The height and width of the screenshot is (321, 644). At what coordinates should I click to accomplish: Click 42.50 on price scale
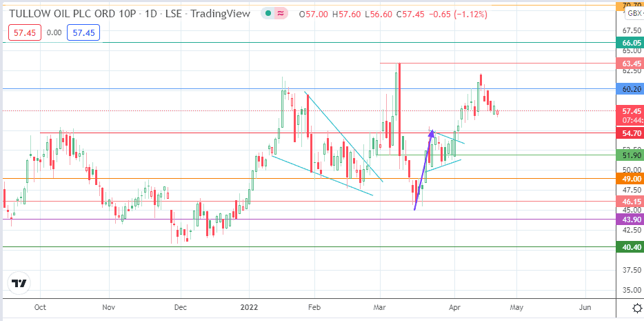click(632, 230)
